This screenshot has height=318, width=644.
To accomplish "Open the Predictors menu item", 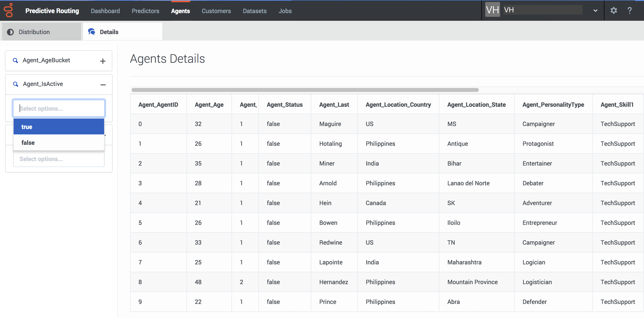I will (x=145, y=11).
